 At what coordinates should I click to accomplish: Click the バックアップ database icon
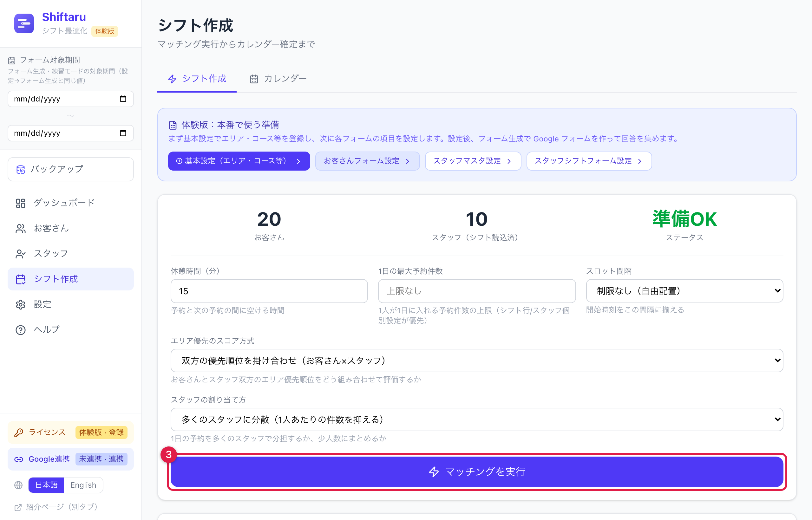[x=21, y=170]
